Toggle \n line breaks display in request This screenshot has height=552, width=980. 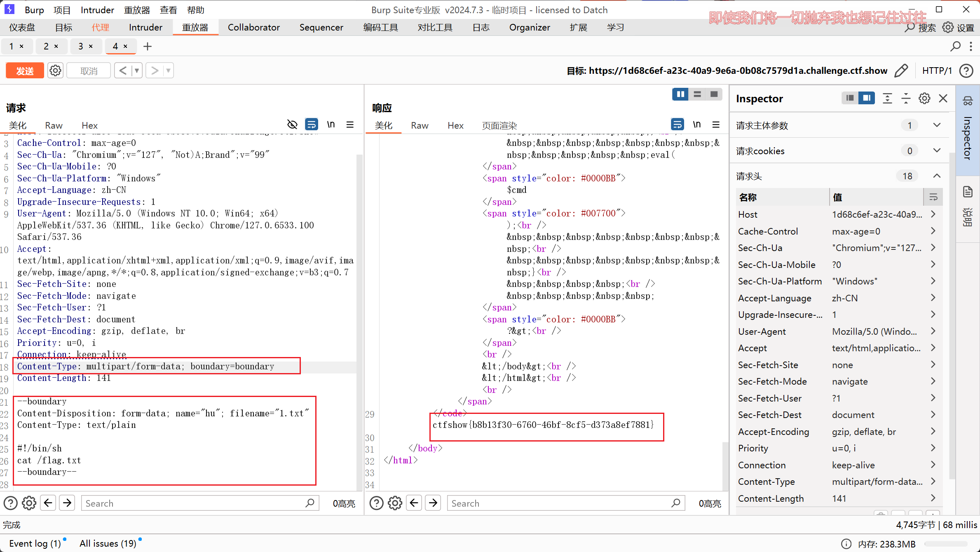coord(331,124)
